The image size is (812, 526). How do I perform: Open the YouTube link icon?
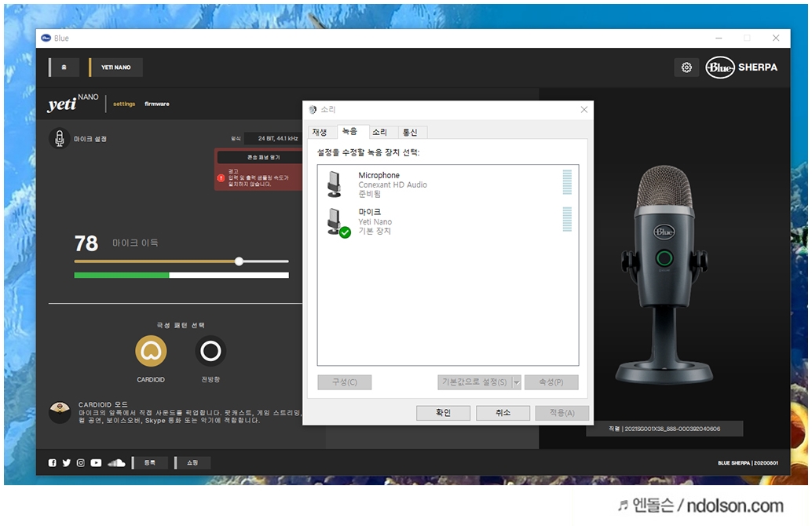(x=97, y=463)
